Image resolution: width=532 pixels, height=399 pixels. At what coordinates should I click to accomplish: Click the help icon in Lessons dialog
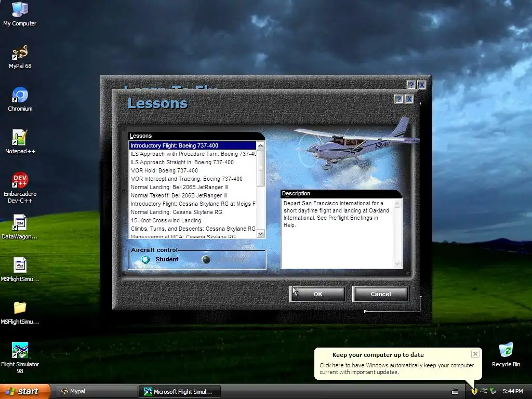(x=398, y=99)
